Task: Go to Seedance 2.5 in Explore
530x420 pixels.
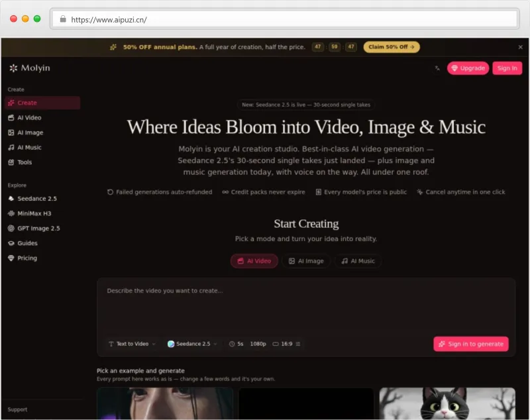Action: [42, 199]
